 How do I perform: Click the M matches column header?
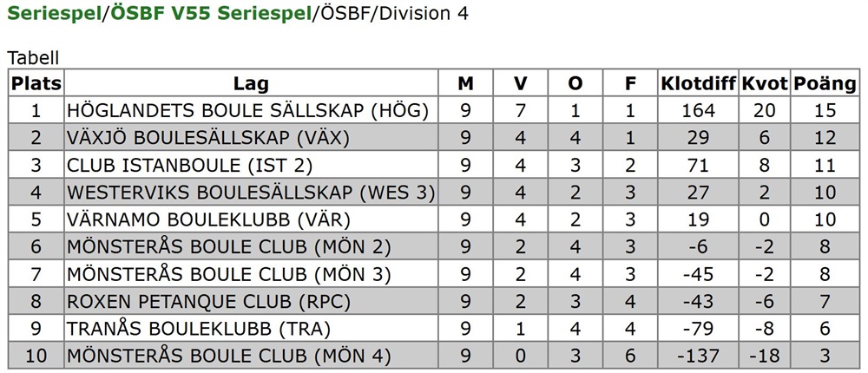click(466, 83)
